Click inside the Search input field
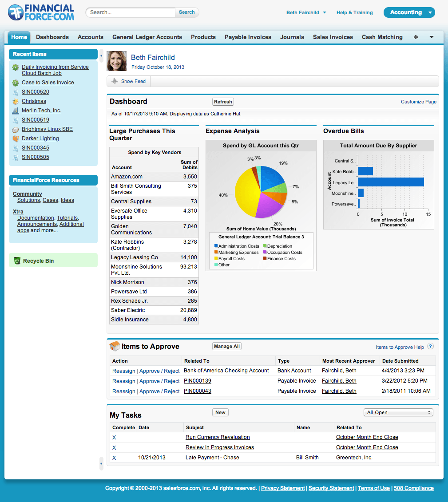448x502 pixels. coord(130,12)
